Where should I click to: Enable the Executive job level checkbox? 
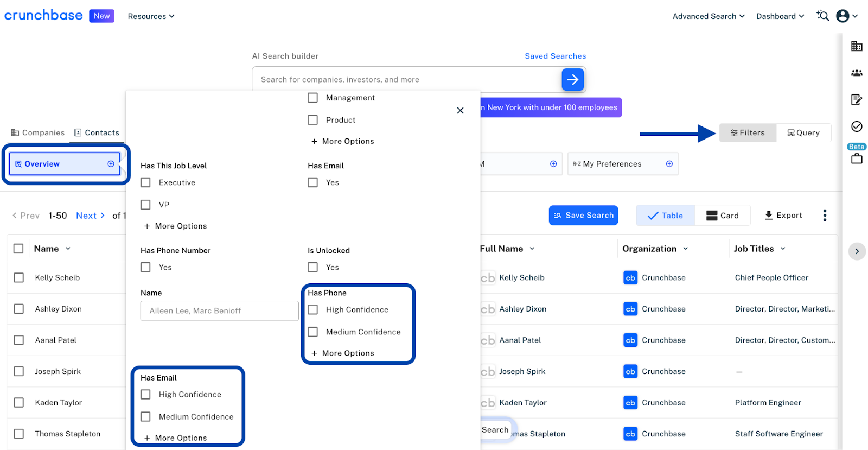tap(145, 182)
